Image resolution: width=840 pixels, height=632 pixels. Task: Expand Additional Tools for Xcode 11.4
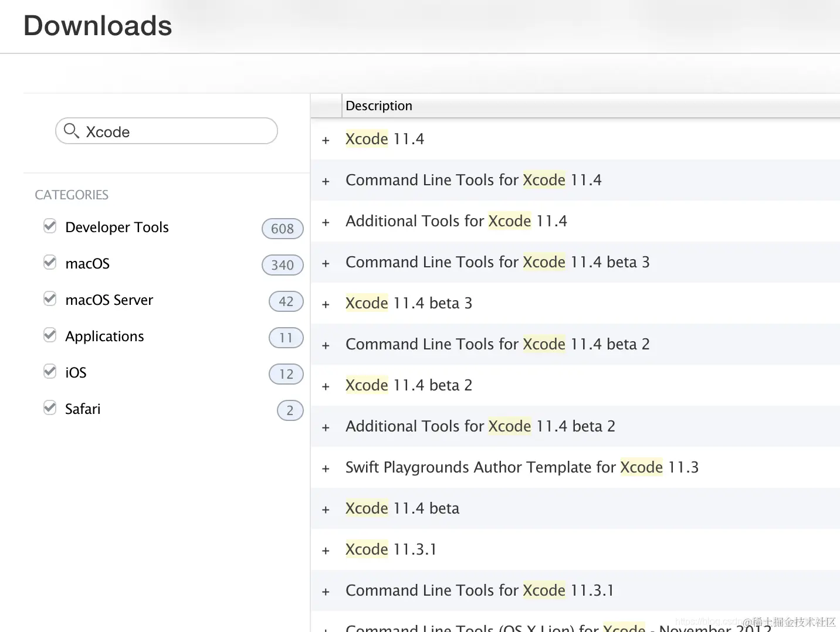(326, 222)
